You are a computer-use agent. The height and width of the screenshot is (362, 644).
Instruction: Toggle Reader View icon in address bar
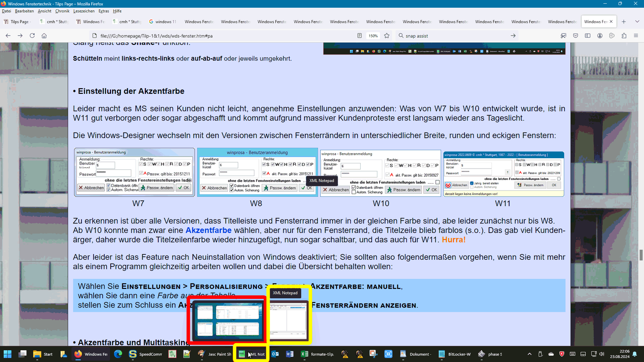[x=360, y=36]
